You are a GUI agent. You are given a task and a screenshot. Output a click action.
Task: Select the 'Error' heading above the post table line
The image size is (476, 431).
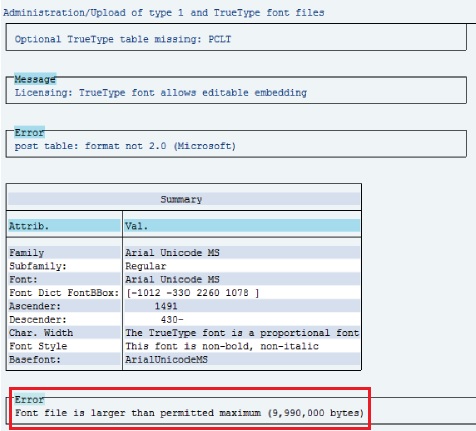29,132
